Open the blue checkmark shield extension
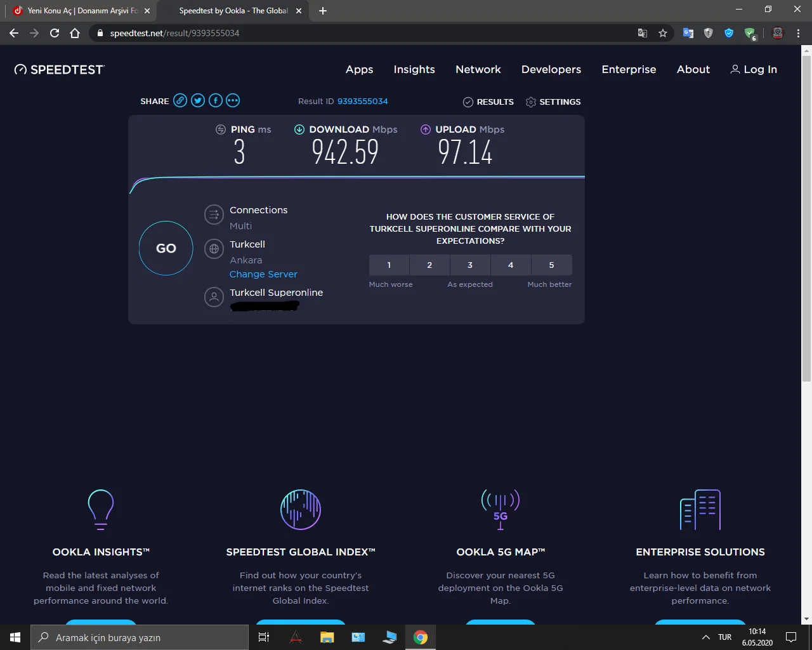Screen dimensions: 812x650 point(729,33)
